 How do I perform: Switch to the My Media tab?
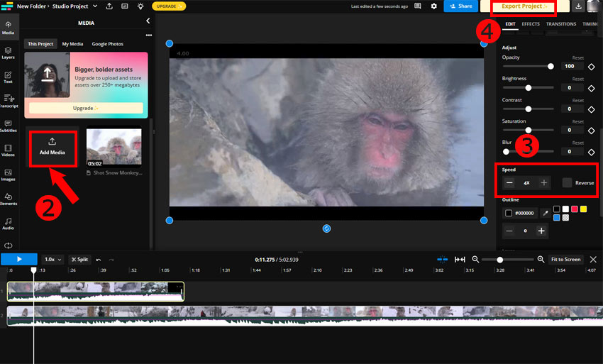coord(72,44)
